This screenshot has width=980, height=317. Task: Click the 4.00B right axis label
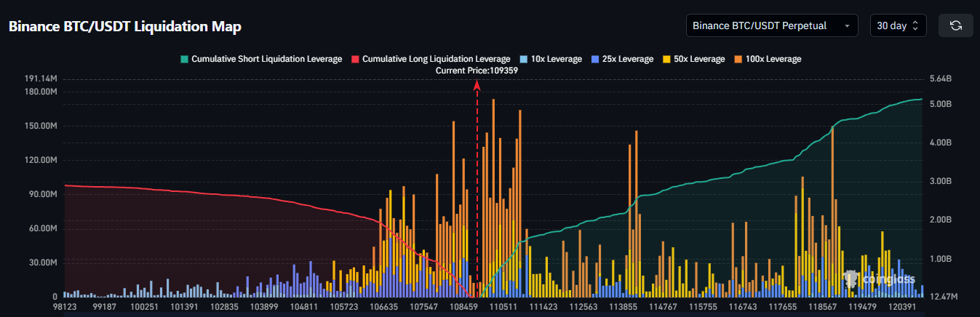[941, 143]
